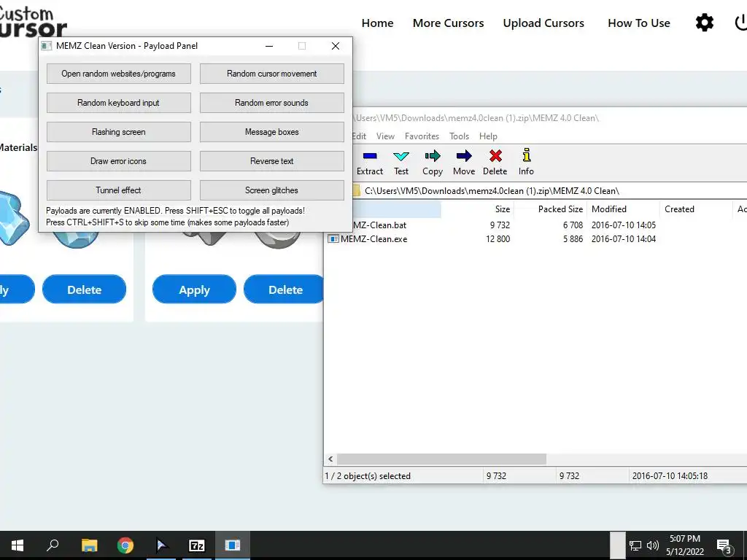Click the Custom Cursor logo
This screenshot has height=560, width=747.
32,21
